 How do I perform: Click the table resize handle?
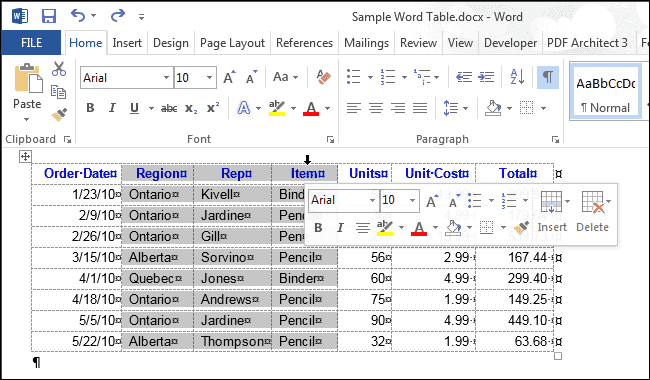(558, 356)
